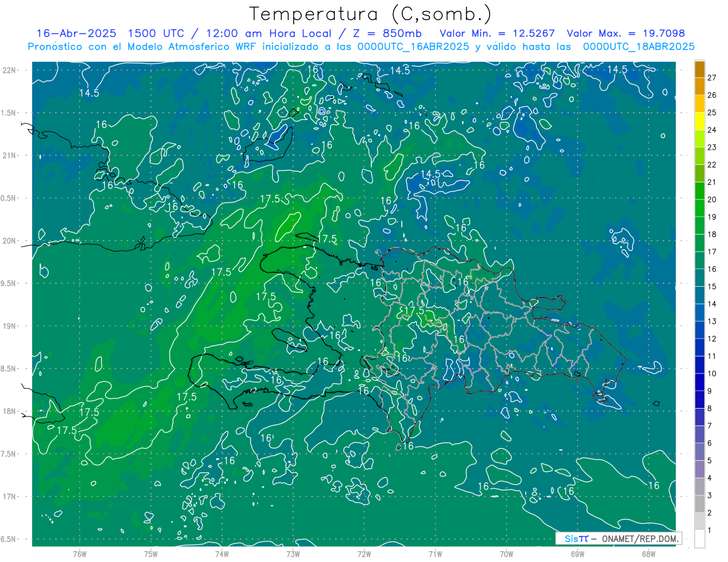Click the '20N' latitude axis label
The height and width of the screenshot is (562, 728).
9,241
